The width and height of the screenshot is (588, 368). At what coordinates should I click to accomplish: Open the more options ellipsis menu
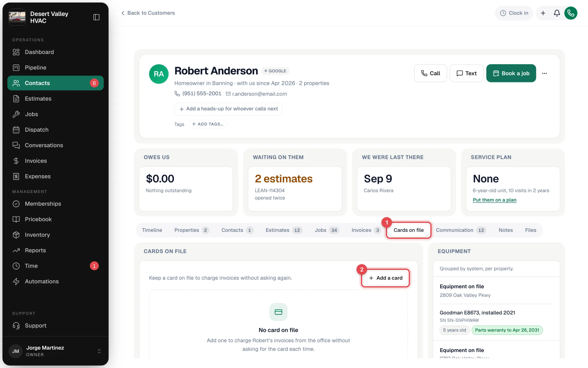coord(544,73)
